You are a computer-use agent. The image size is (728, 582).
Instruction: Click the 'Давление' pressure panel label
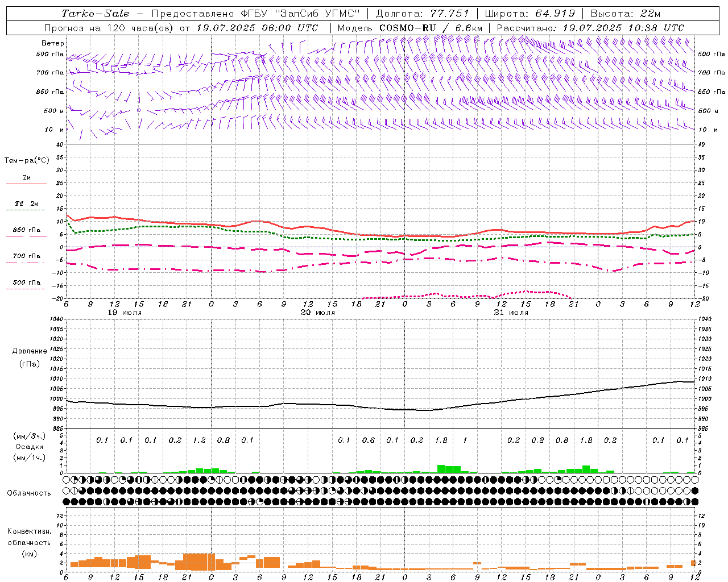[30, 351]
